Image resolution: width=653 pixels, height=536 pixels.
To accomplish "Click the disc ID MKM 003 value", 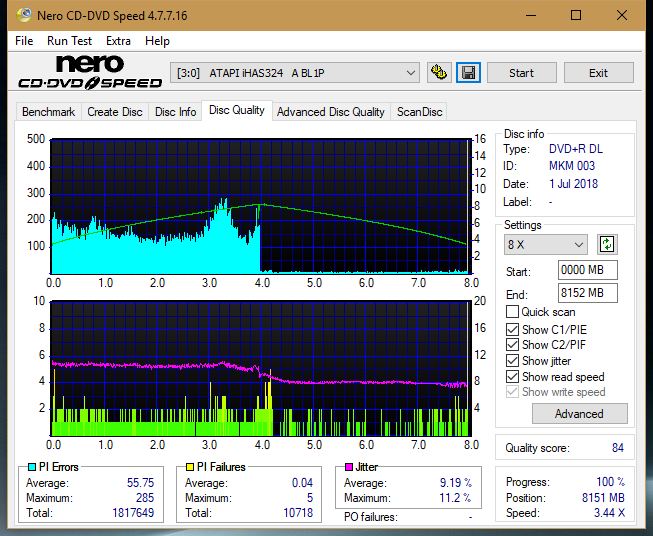I will (x=572, y=166).
